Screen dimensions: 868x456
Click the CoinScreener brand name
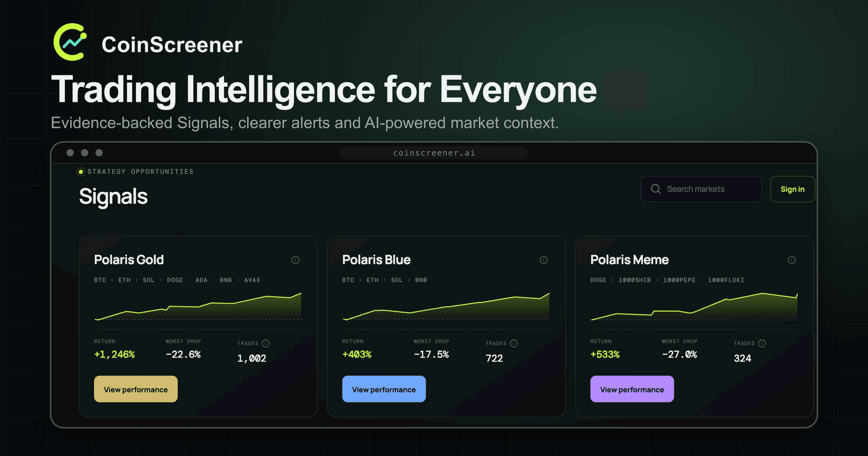pos(172,45)
